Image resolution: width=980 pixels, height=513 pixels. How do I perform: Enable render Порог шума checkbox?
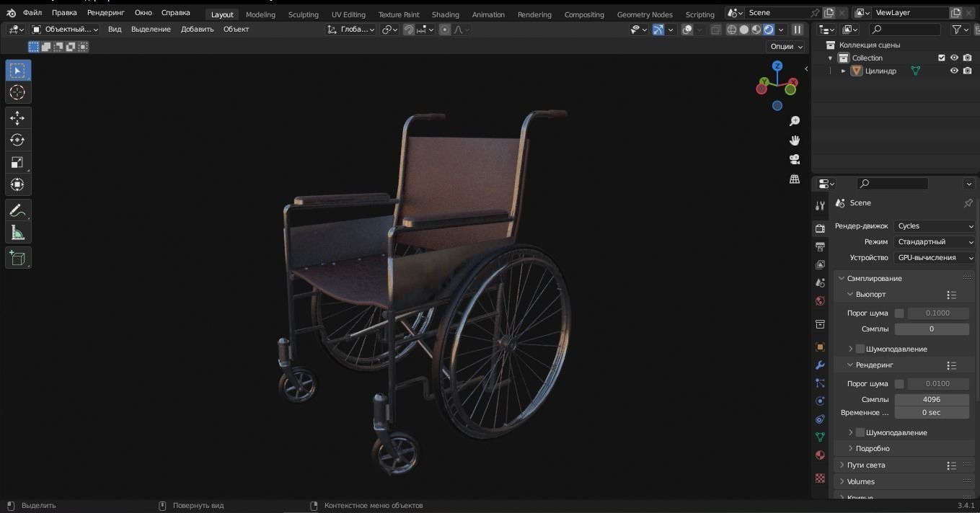tap(899, 383)
